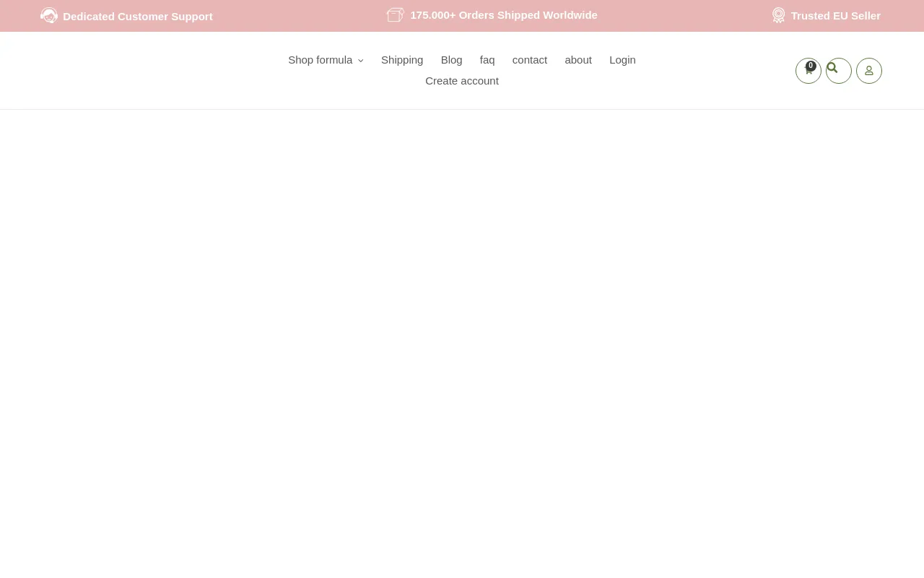The width and height of the screenshot is (924, 578).
Task: Click the Login link
Action: [x=622, y=60]
